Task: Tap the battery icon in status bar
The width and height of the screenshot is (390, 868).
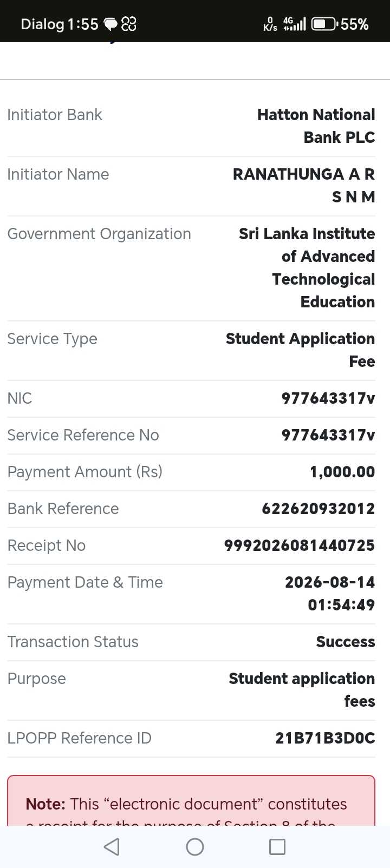Action: (x=324, y=24)
